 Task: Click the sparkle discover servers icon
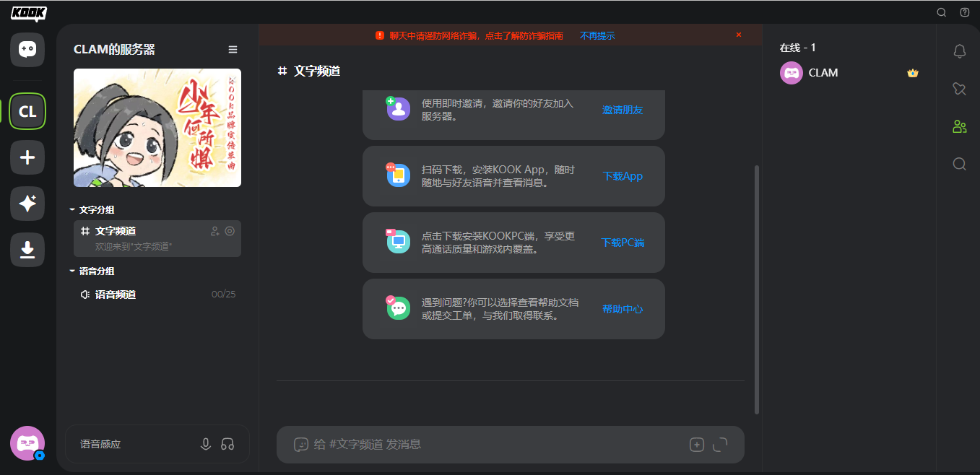pyautogui.click(x=27, y=204)
